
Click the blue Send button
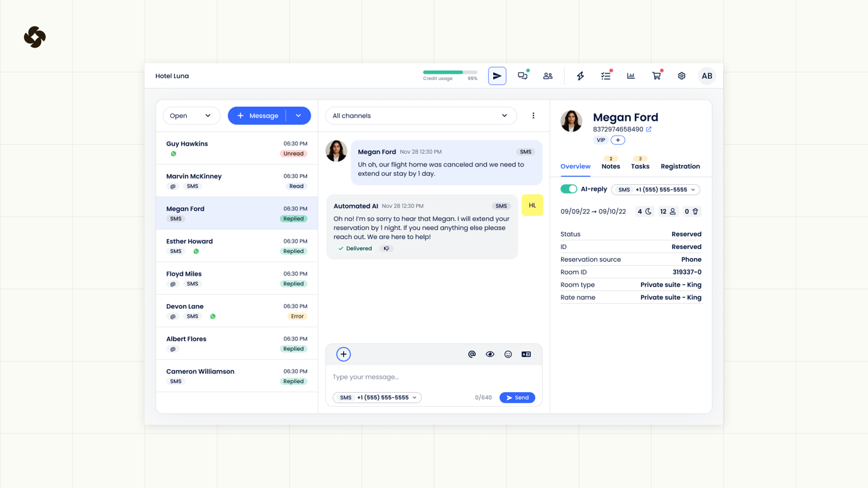coord(517,397)
